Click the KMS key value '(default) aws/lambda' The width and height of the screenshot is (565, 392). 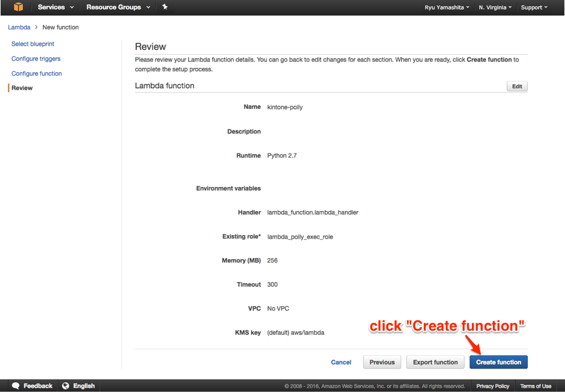pos(296,333)
